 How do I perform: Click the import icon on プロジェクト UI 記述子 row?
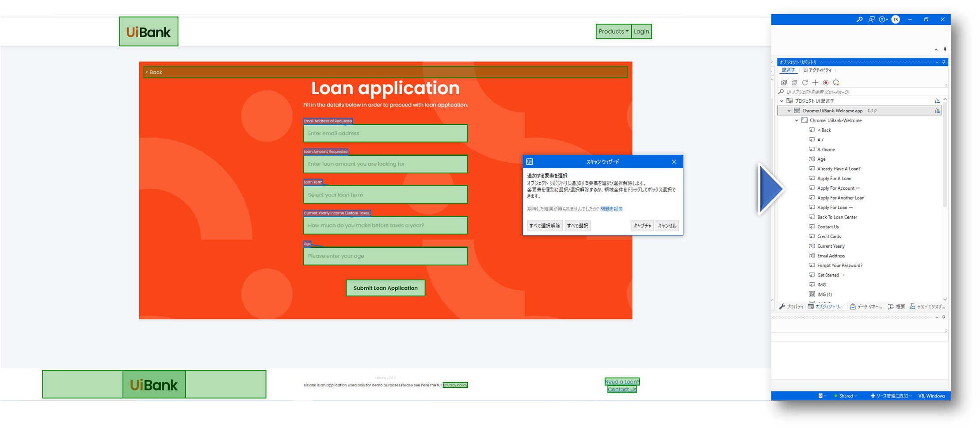pos(937,101)
